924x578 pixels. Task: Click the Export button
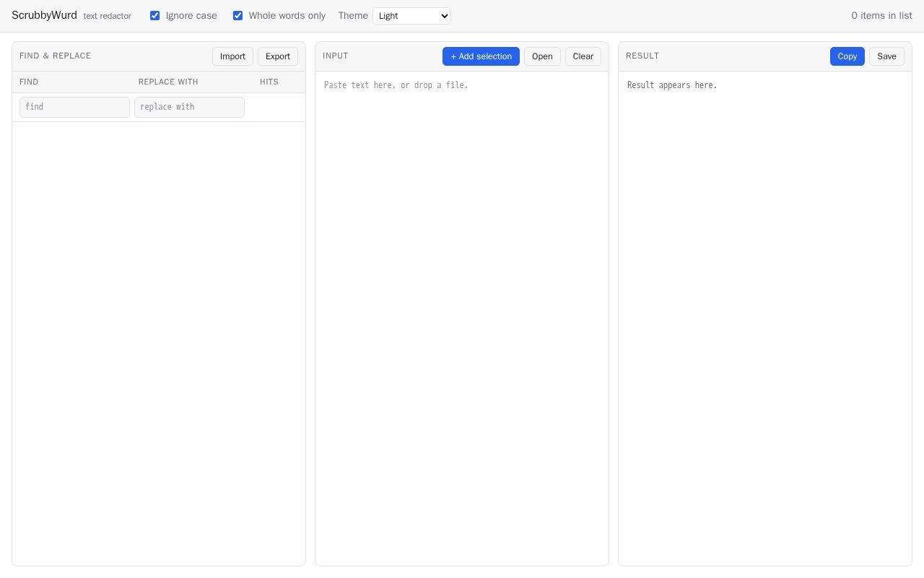(278, 56)
